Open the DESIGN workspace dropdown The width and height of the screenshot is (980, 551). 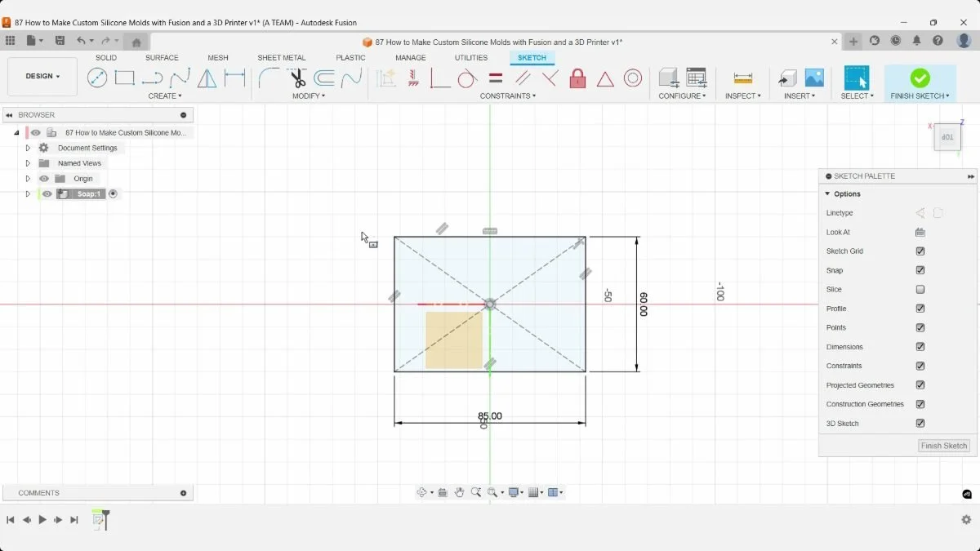(42, 77)
